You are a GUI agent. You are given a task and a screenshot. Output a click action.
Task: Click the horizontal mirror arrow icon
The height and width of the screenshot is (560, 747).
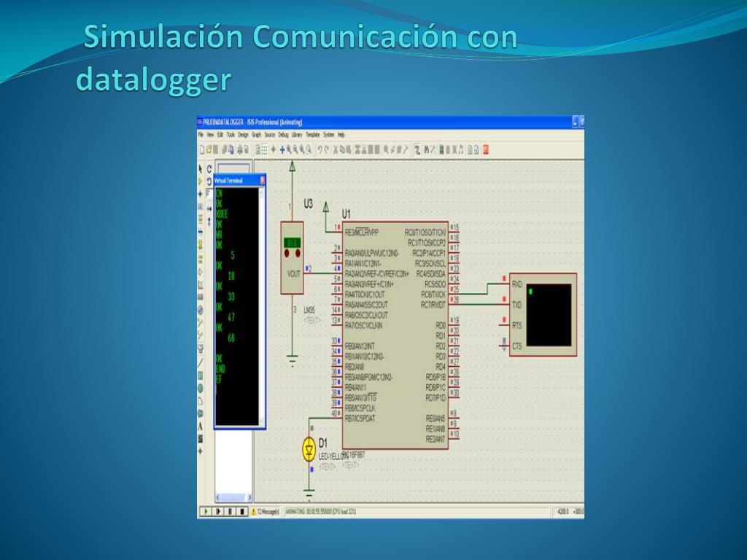click(209, 209)
